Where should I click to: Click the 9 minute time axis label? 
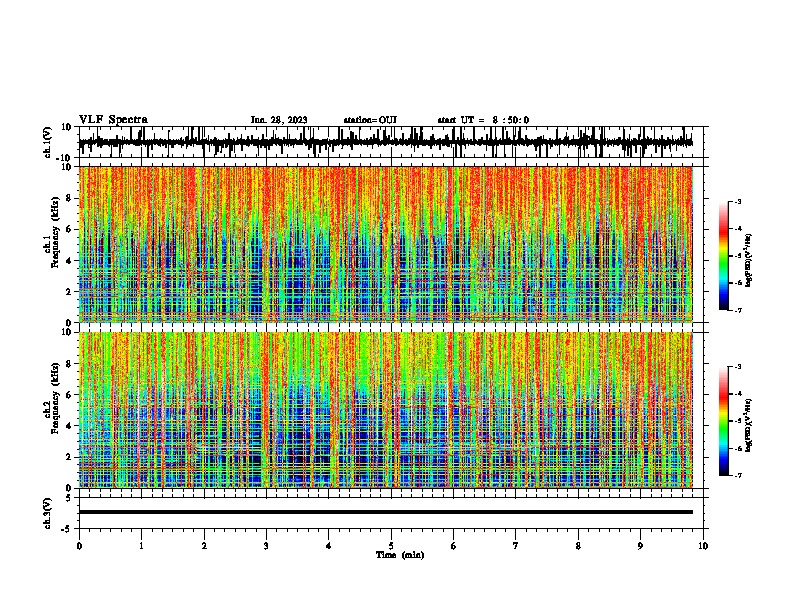click(640, 546)
